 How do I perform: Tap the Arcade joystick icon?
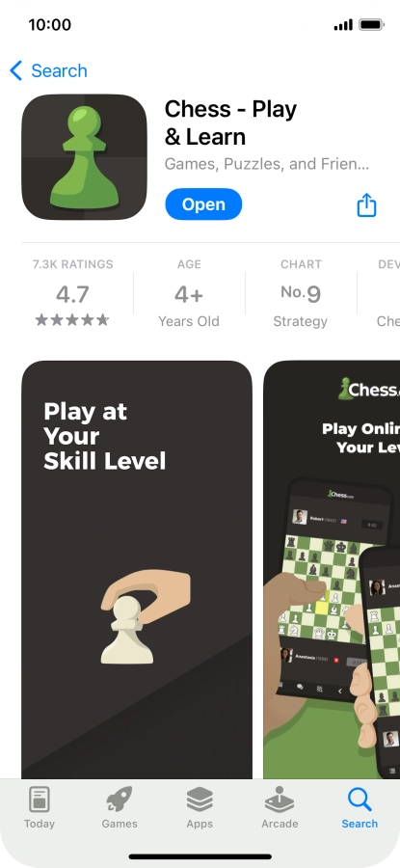click(x=280, y=800)
